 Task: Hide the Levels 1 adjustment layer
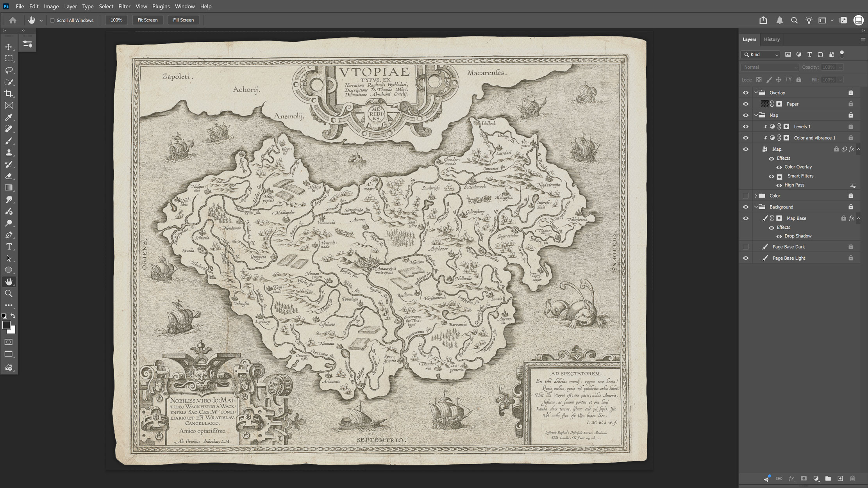tap(746, 127)
